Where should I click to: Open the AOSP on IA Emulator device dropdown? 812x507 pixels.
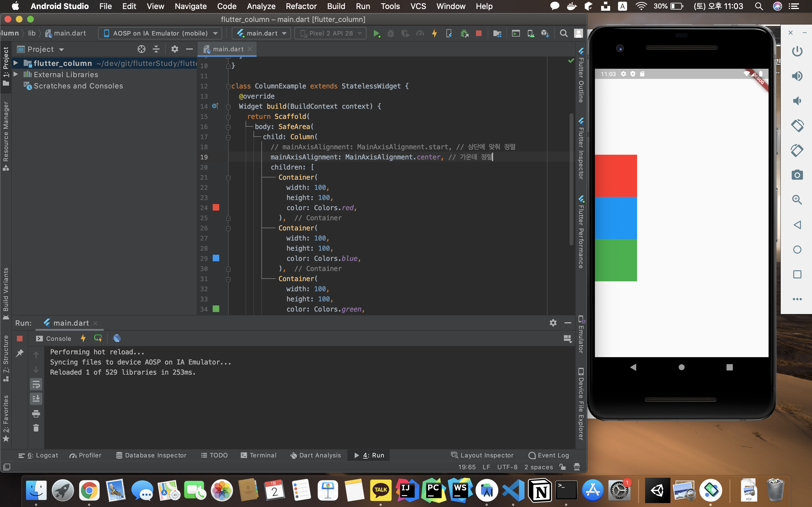[160, 34]
